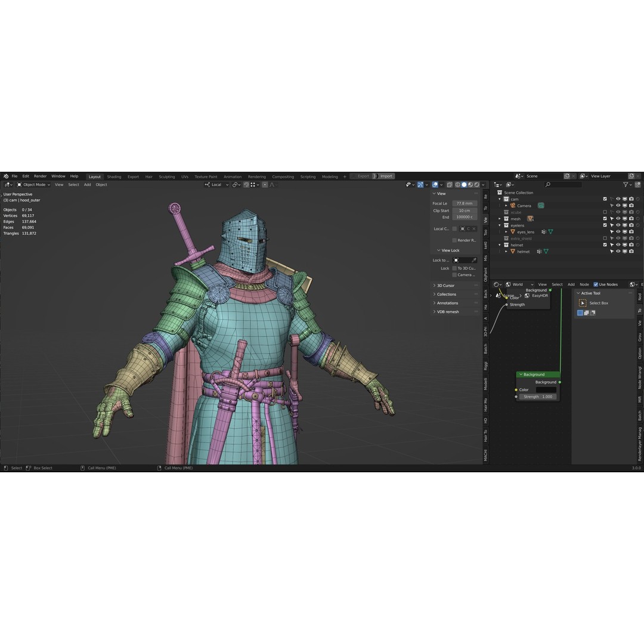Image resolution: width=644 pixels, height=644 pixels.
Task: Hide the mesh collection with eye icon
Action: 618,219
